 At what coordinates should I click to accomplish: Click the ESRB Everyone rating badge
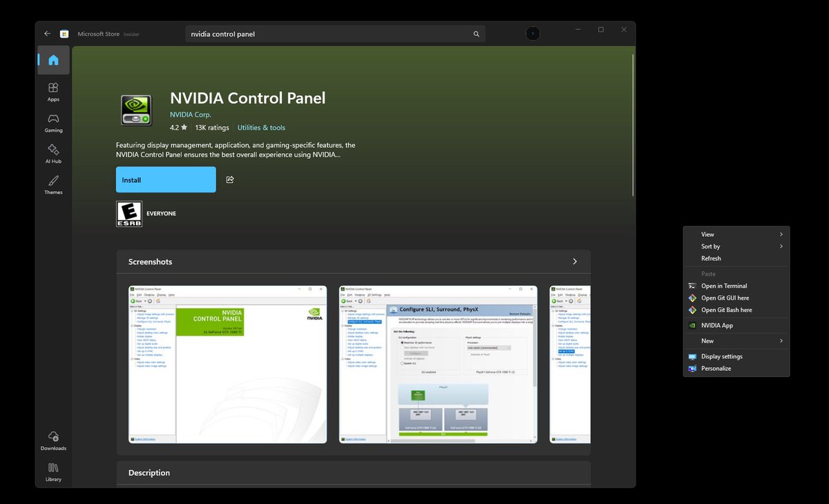pyautogui.click(x=129, y=213)
